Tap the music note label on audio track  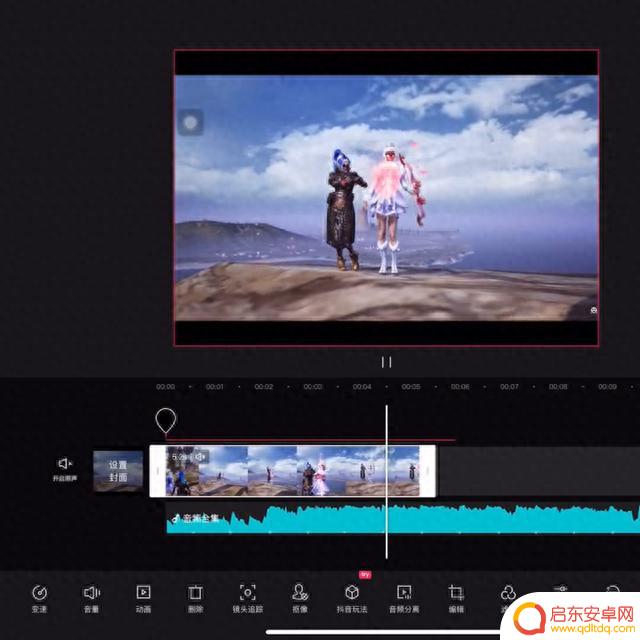[195, 518]
